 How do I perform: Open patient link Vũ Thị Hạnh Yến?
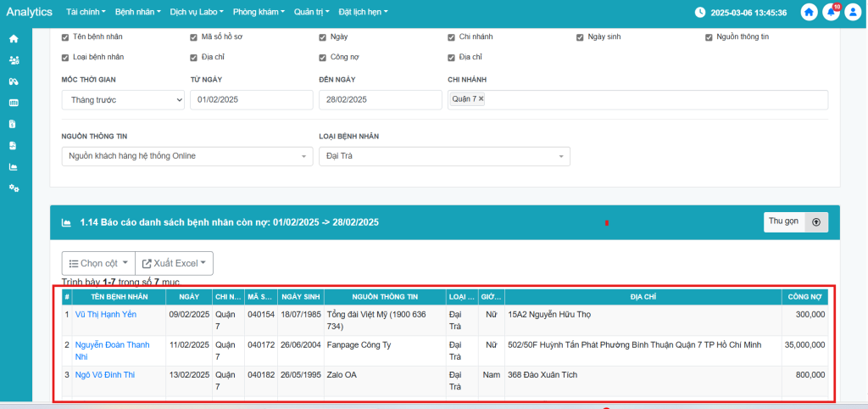pos(106,314)
